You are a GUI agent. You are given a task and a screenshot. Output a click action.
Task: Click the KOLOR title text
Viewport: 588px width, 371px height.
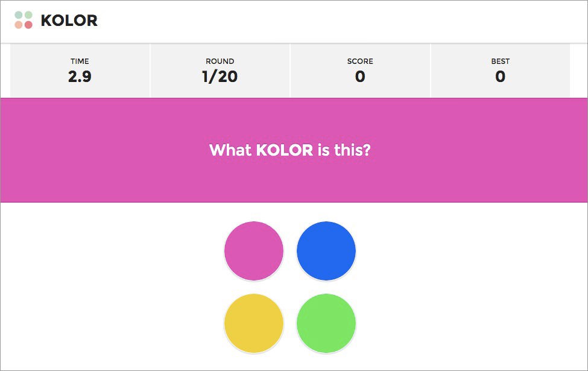pyautogui.click(x=69, y=21)
